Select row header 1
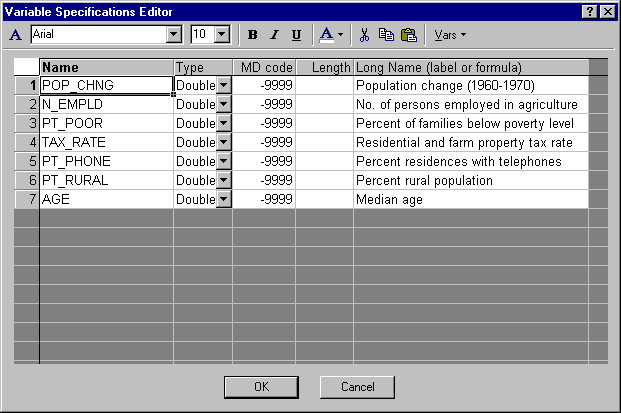621x413 pixels. coord(27,85)
